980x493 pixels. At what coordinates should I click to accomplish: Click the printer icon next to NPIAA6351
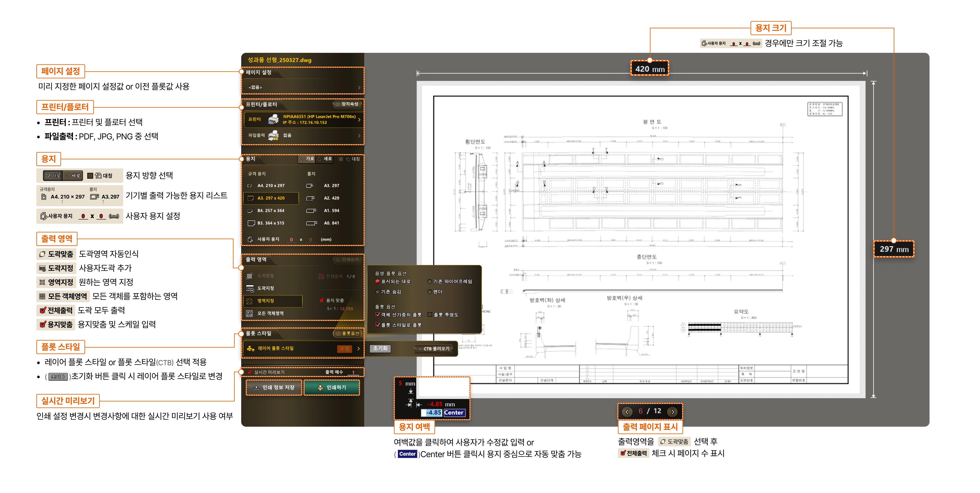pos(273,120)
